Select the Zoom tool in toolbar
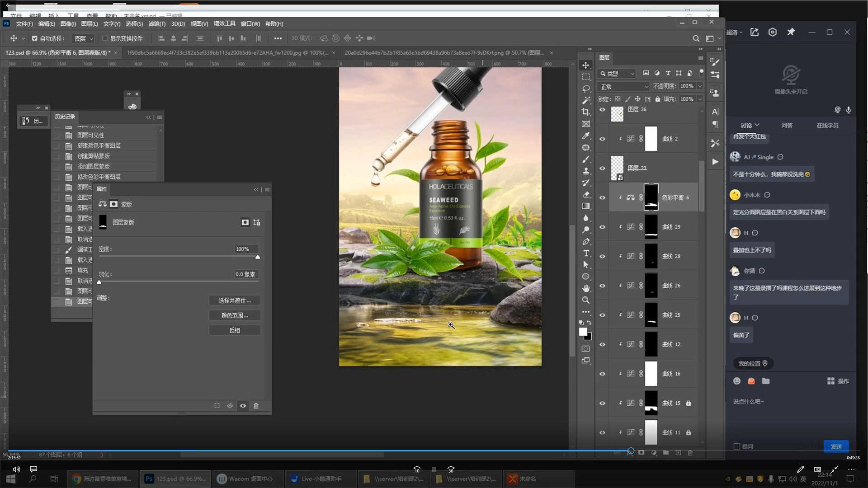The height and width of the screenshot is (488, 868). tap(586, 300)
